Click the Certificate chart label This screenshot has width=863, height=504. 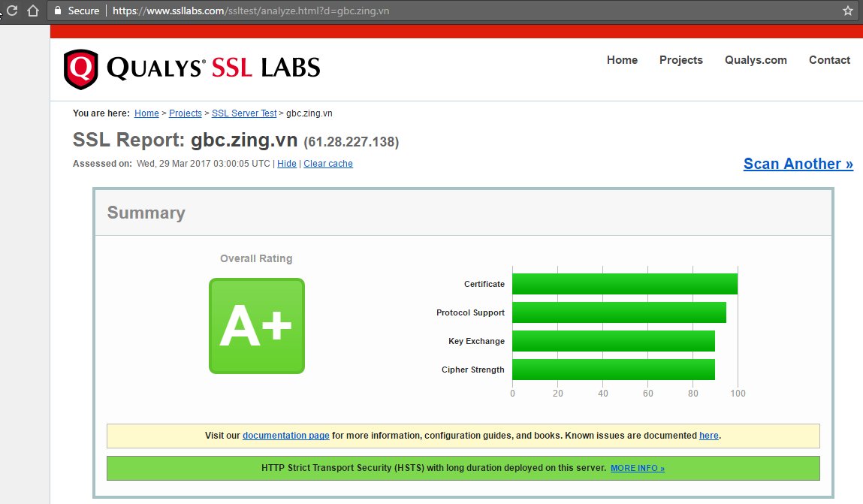[x=484, y=284]
